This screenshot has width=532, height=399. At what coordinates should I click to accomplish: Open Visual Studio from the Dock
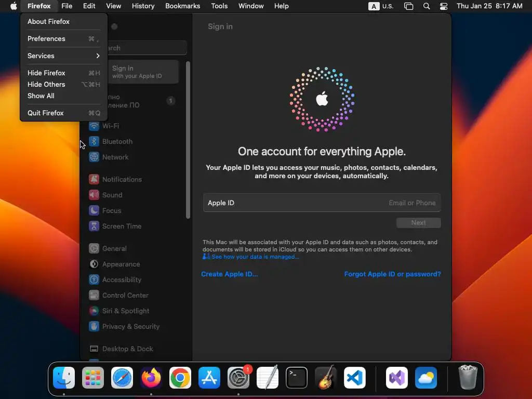click(397, 378)
